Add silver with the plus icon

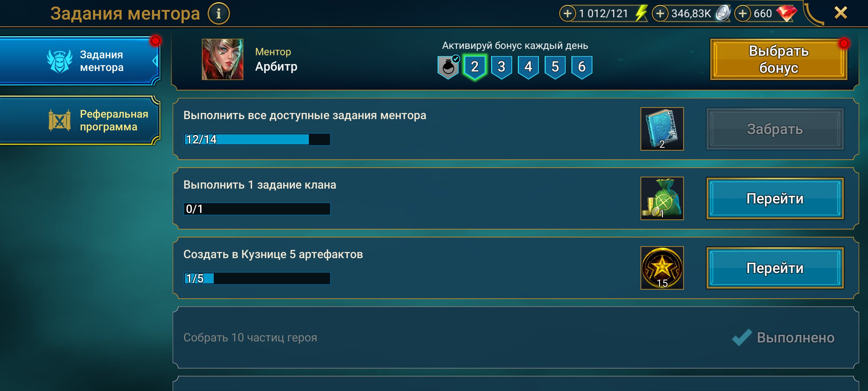tap(660, 14)
